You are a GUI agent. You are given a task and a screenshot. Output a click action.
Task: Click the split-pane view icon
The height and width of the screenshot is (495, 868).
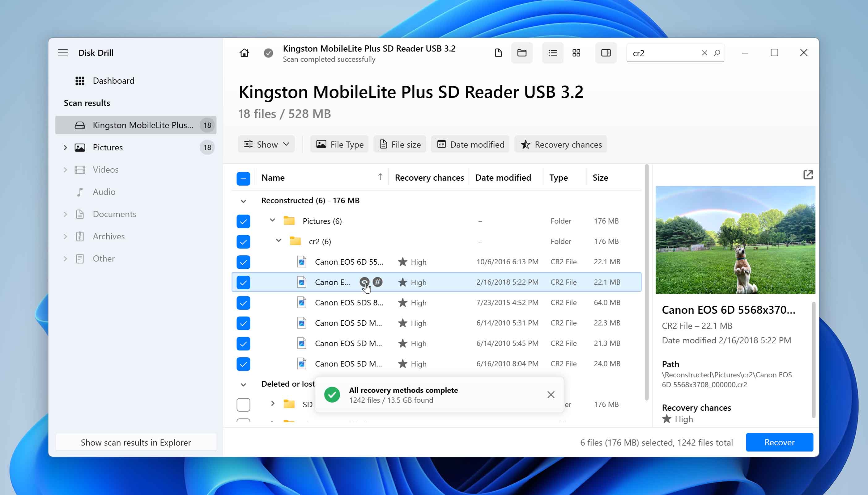pos(606,53)
